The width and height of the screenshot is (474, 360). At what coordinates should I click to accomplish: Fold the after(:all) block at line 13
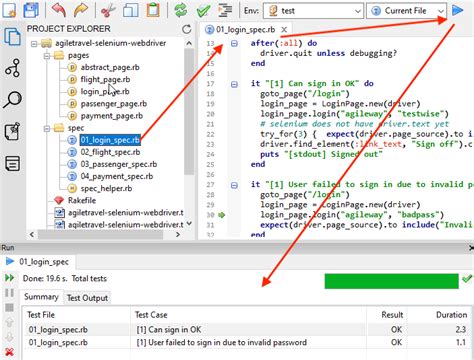[x=234, y=44]
